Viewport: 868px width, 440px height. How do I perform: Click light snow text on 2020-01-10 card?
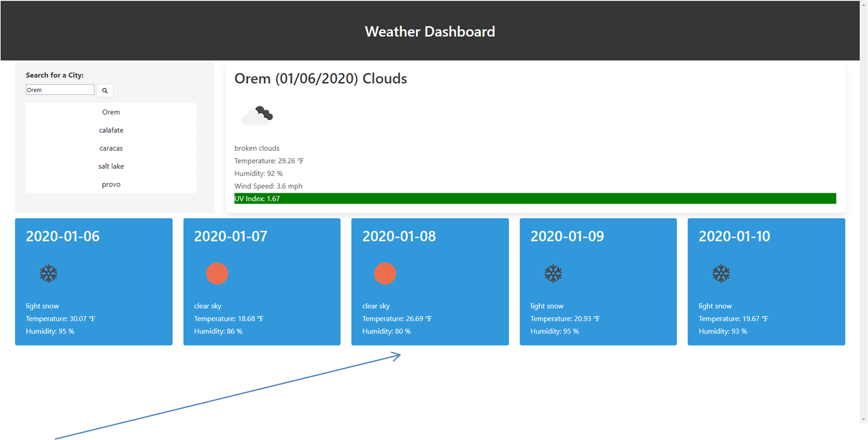(715, 306)
